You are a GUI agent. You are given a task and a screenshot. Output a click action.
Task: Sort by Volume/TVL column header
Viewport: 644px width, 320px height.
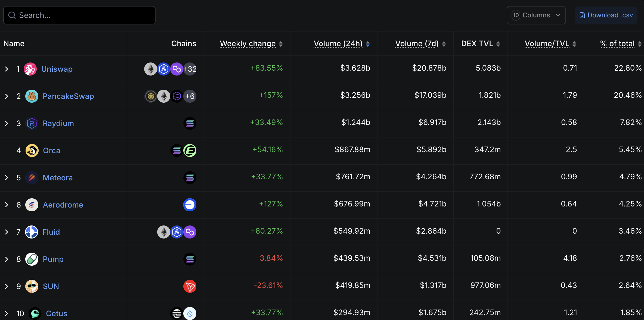coord(547,44)
